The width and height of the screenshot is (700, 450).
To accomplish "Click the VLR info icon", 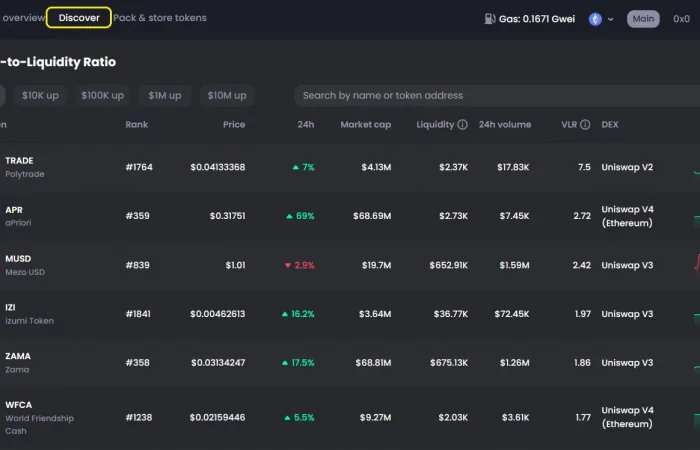I will (585, 125).
